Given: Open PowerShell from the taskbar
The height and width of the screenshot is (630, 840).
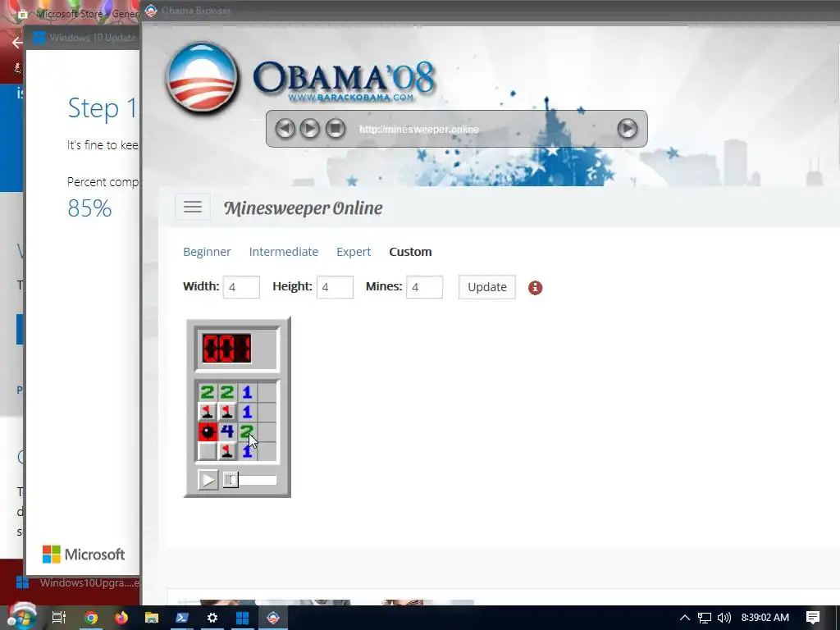Looking at the screenshot, I should (x=182, y=618).
